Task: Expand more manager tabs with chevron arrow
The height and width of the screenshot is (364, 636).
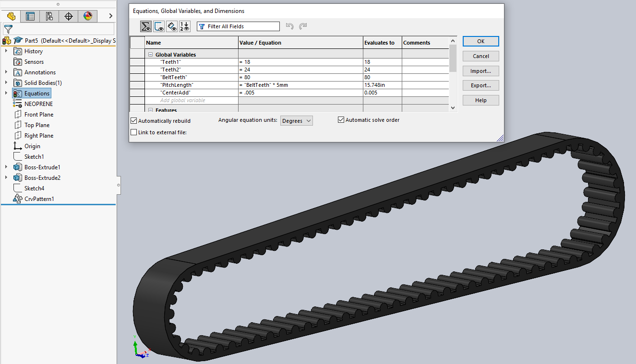Action: pos(110,16)
